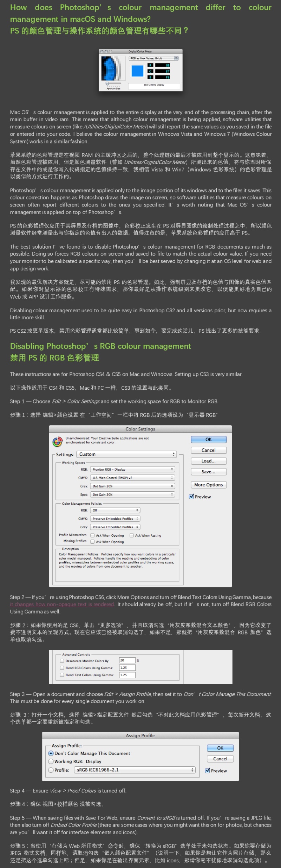Click Cancel in the Color Settings dialog
This screenshot has width=281, height=868.
pos(209,450)
